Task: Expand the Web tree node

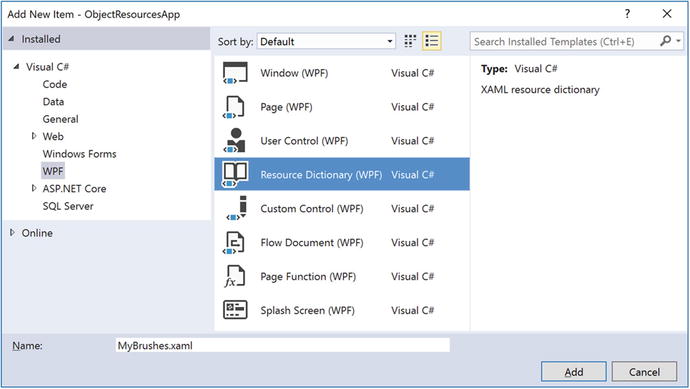Action: 34,136
